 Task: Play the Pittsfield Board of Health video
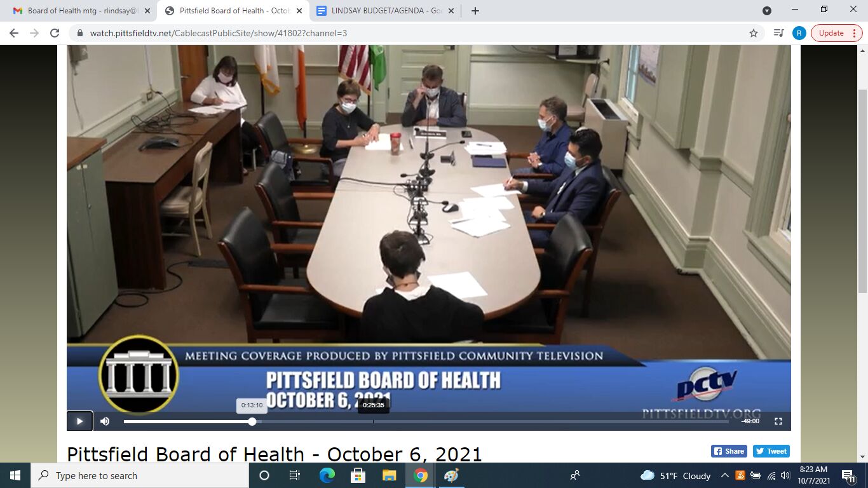click(79, 421)
